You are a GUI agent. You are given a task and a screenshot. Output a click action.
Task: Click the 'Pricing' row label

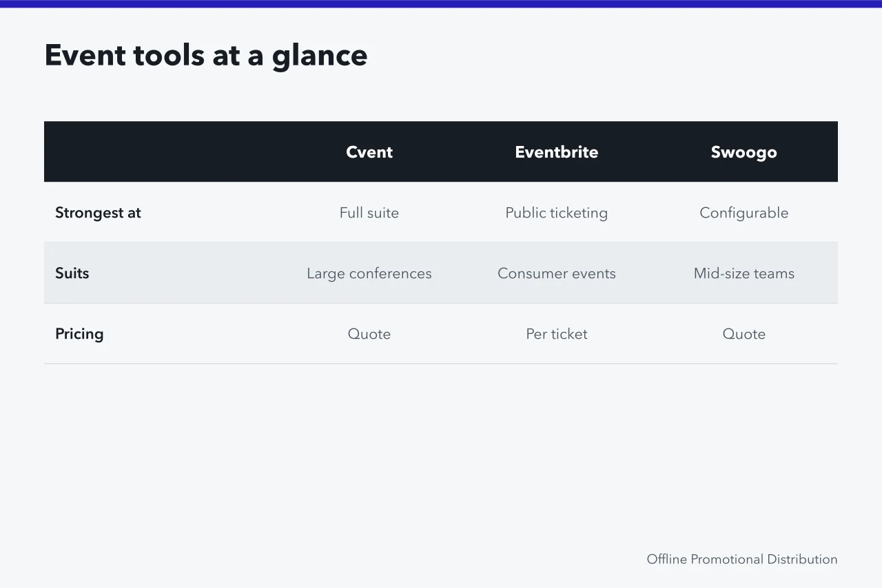click(79, 334)
